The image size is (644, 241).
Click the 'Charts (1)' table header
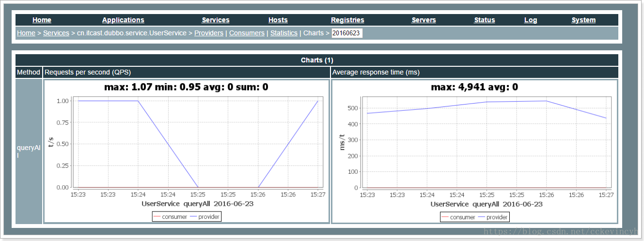pyautogui.click(x=317, y=60)
